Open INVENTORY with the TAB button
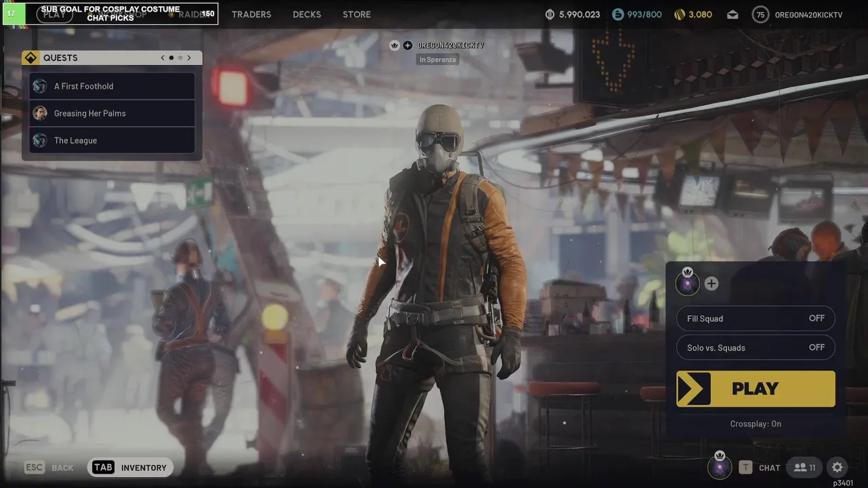 point(130,468)
